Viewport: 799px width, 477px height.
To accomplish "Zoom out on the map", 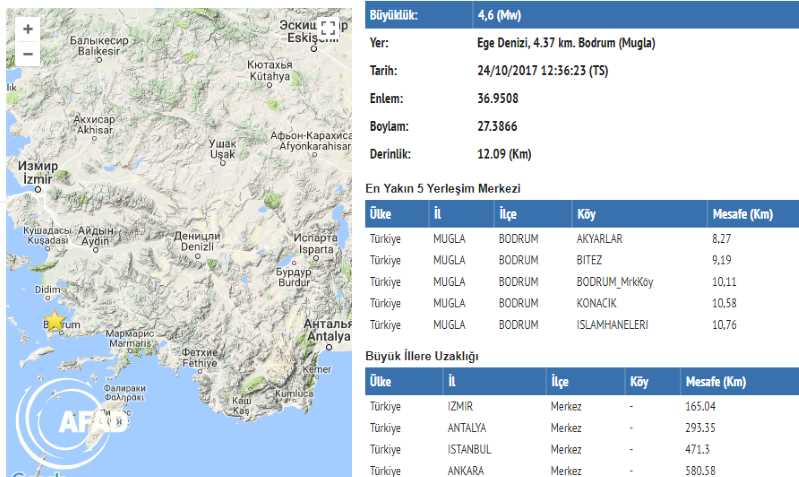I will [x=27, y=54].
